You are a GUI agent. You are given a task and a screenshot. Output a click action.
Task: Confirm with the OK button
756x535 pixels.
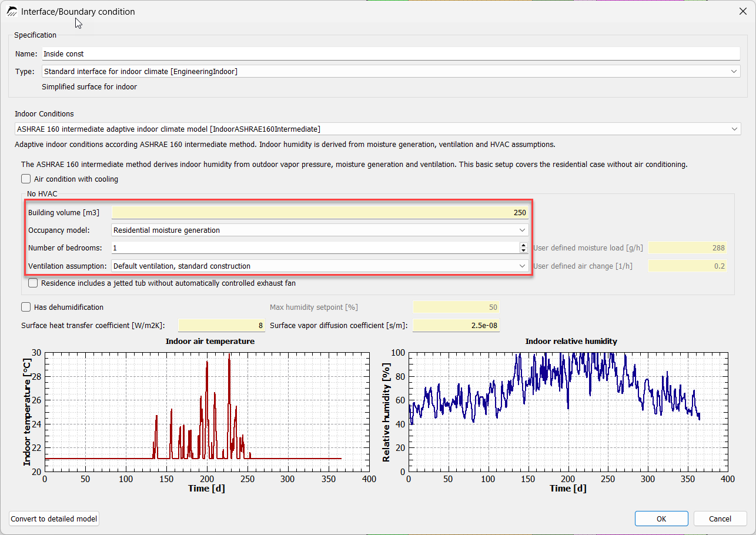pyautogui.click(x=661, y=519)
